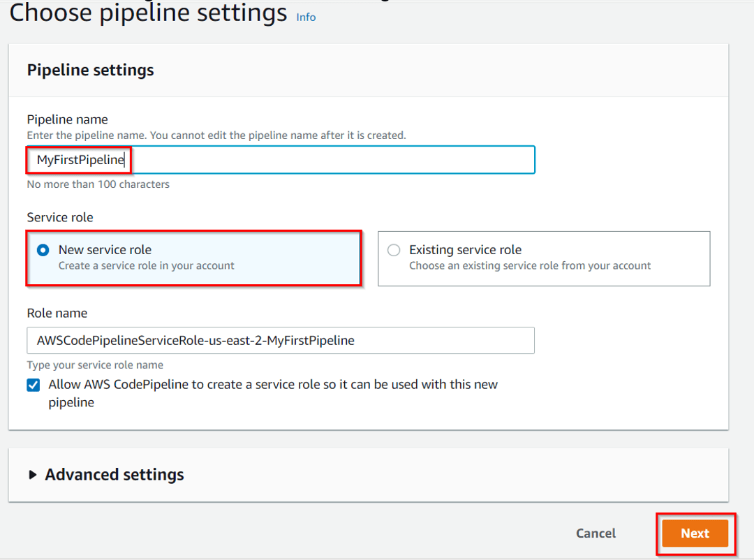Viewport: 754px width, 560px height.
Task: Click the 'Choose pipeline settings' page title
Action: coord(148,13)
